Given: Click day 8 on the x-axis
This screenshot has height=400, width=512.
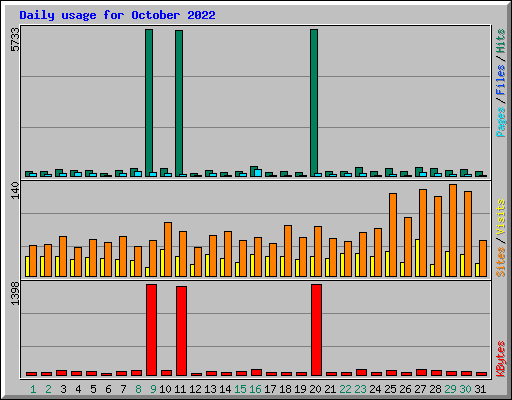Looking at the screenshot, I should [x=138, y=389].
